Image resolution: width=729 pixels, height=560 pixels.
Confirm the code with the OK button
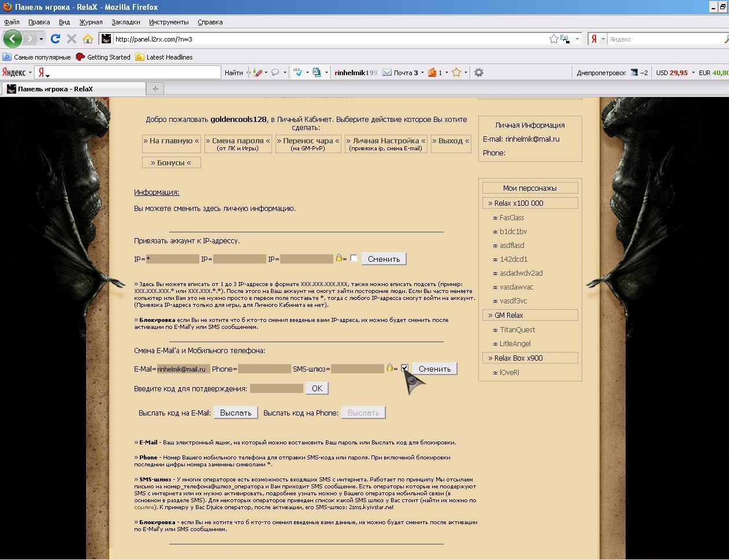point(317,388)
